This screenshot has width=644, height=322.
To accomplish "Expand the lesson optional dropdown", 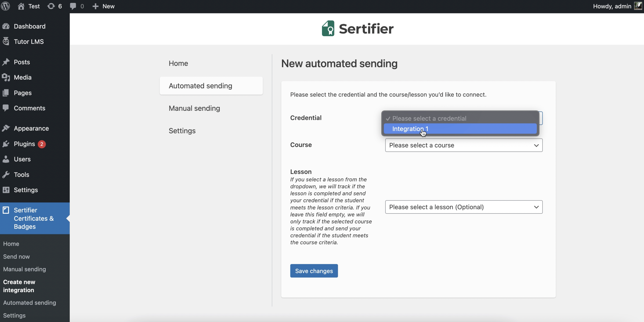I will tap(464, 207).
